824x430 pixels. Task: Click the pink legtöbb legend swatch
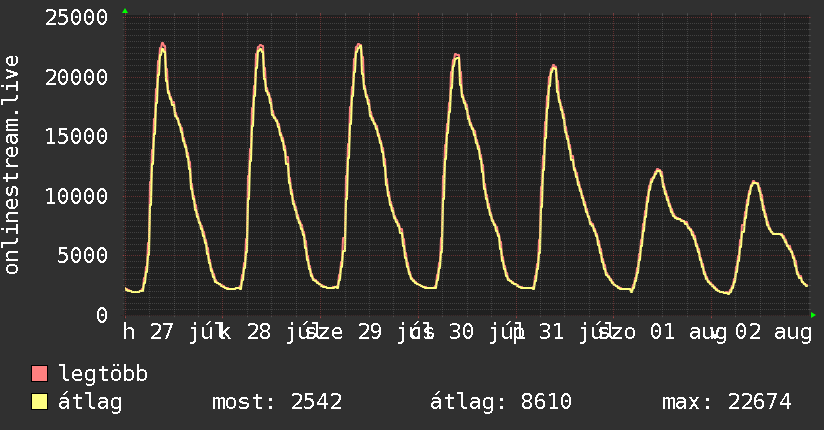point(39,373)
